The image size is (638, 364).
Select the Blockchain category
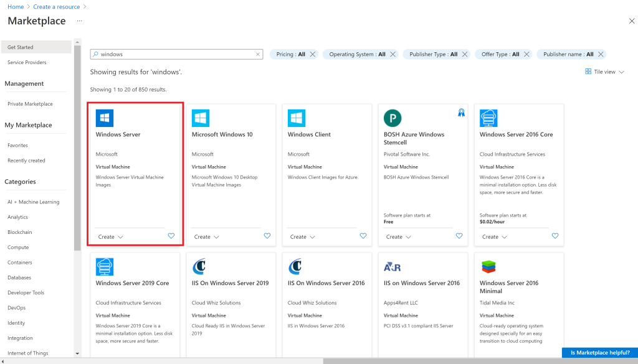coord(19,232)
